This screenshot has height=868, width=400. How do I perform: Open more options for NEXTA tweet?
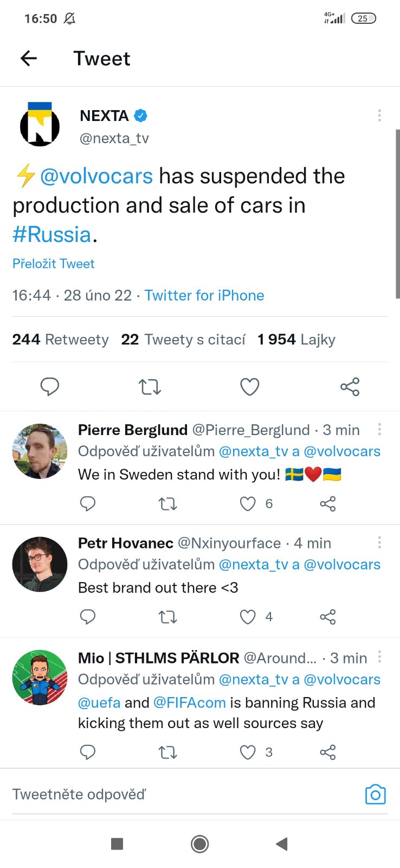click(379, 115)
